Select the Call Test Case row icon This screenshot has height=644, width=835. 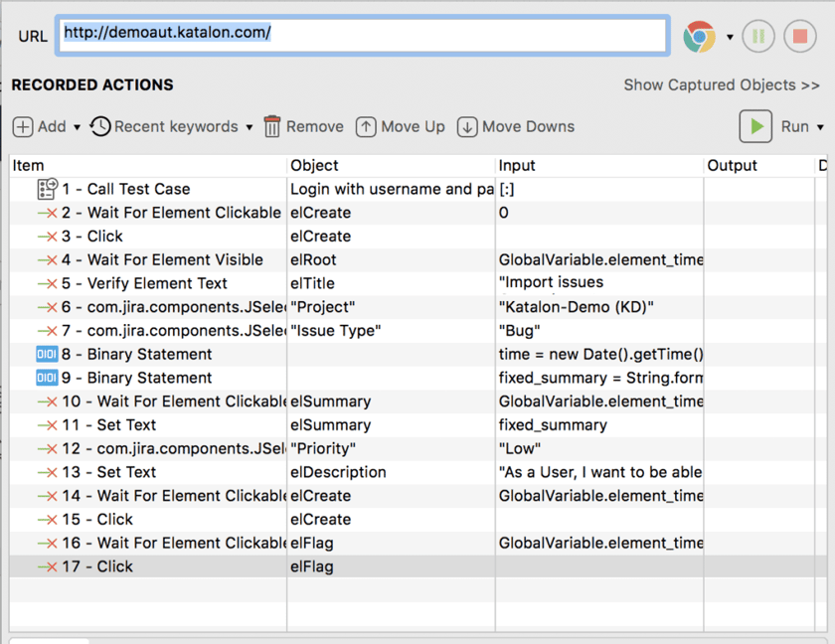pyautogui.click(x=47, y=189)
